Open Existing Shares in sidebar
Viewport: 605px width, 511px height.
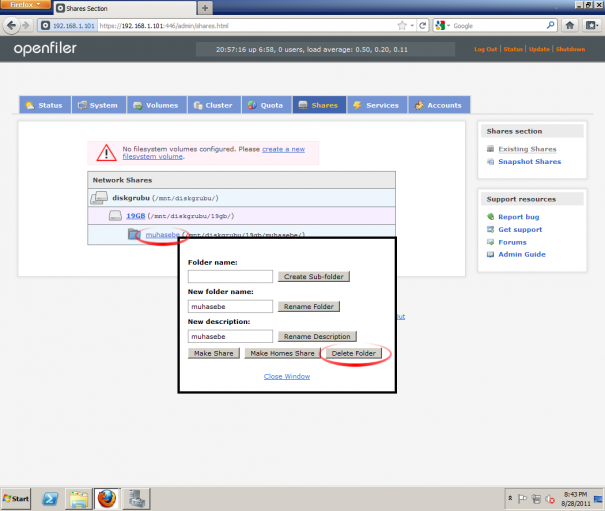[527, 149]
